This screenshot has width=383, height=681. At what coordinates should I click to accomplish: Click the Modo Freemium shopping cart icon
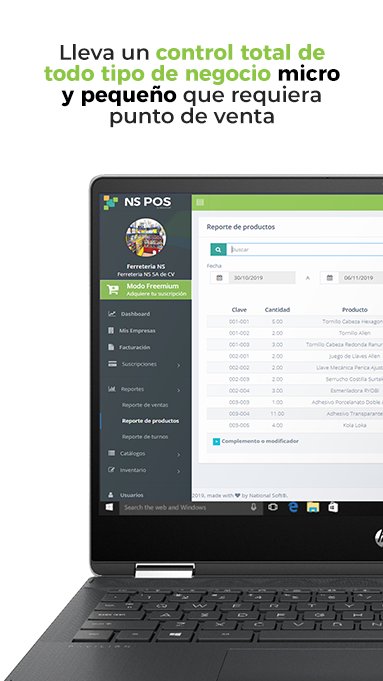point(113,290)
